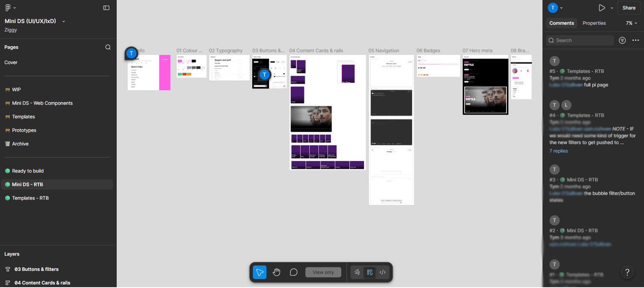Open presentation options arrow beside play
This screenshot has height=288, width=644.
(x=612, y=8)
